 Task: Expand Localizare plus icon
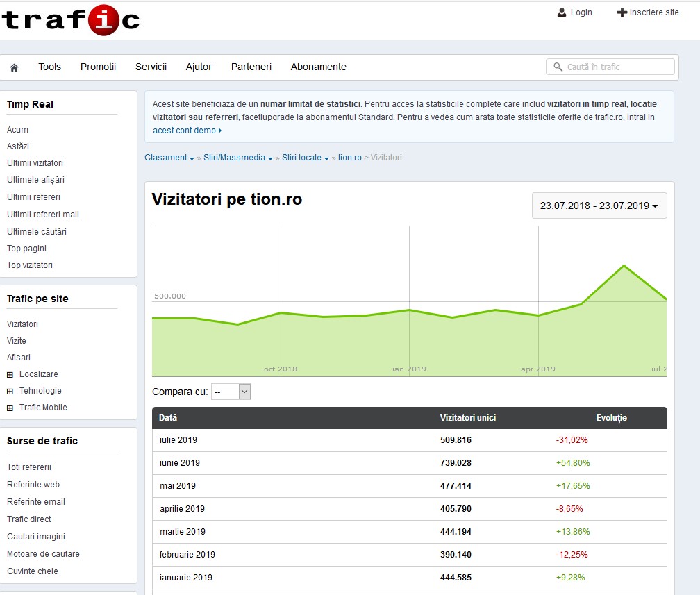pyautogui.click(x=10, y=375)
